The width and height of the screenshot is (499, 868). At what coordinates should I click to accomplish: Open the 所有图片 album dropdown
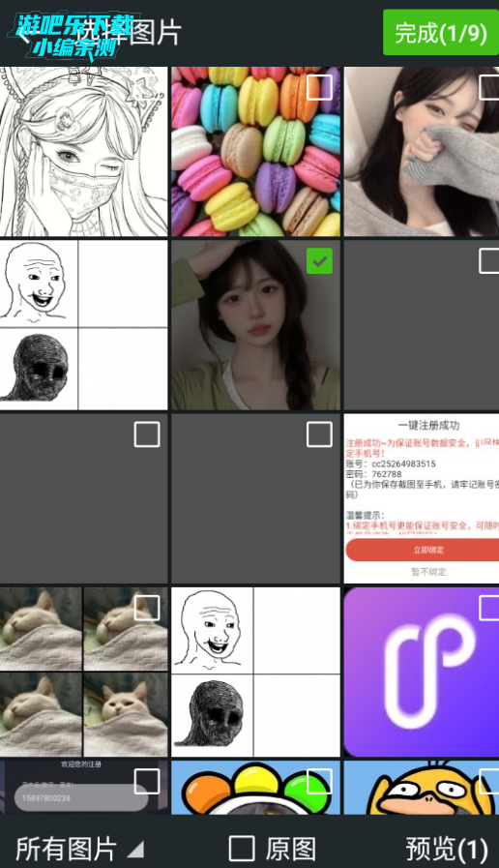(79, 849)
